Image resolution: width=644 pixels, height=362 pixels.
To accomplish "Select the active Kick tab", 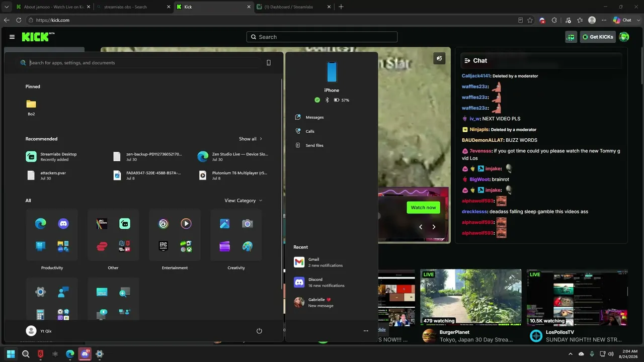I will [x=213, y=7].
